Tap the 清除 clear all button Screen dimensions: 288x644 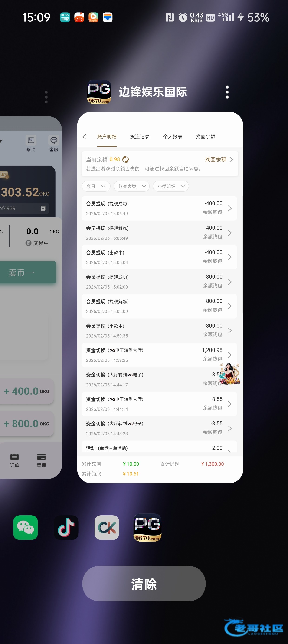[x=144, y=584]
